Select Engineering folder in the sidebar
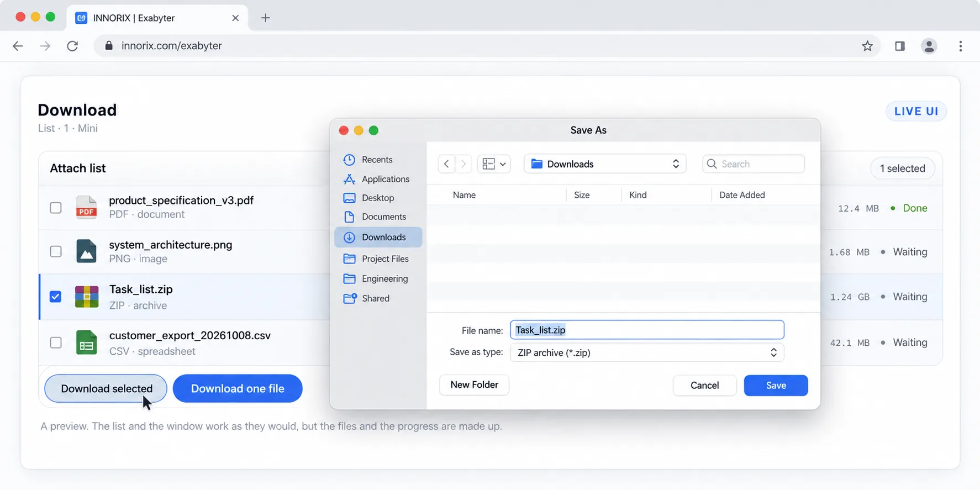The width and height of the screenshot is (980, 490). coord(378,278)
